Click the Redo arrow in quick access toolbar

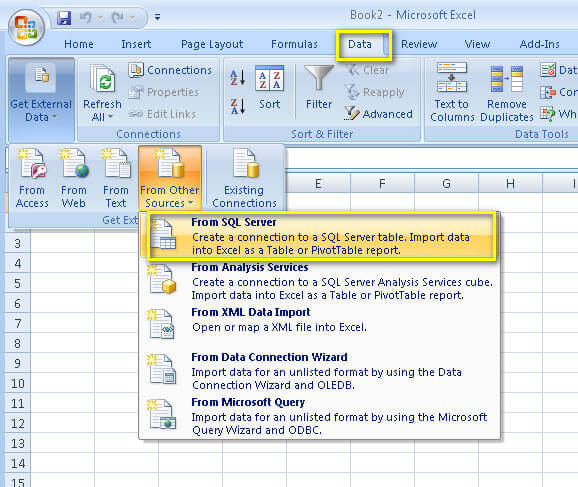(x=118, y=17)
